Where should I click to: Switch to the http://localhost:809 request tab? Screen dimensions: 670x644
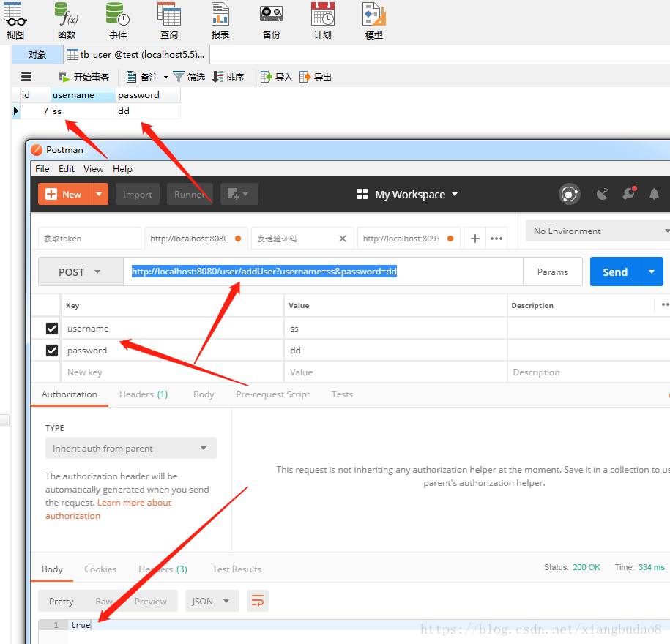[409, 239]
